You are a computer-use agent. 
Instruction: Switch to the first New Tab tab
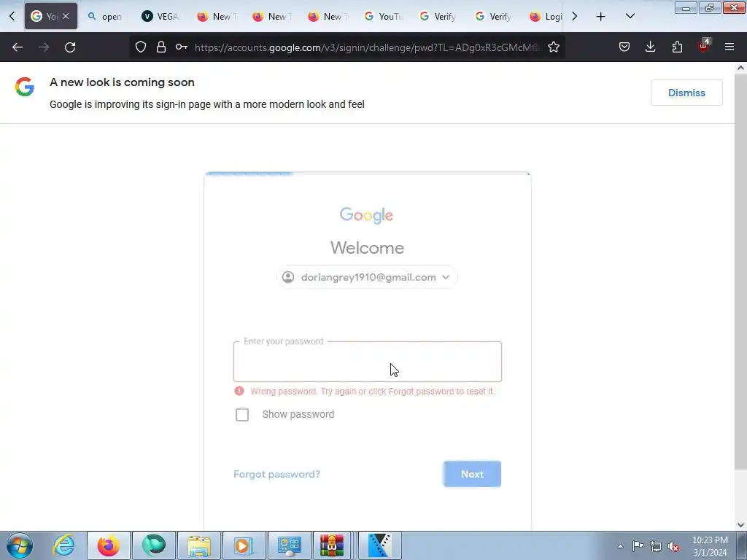(x=217, y=17)
